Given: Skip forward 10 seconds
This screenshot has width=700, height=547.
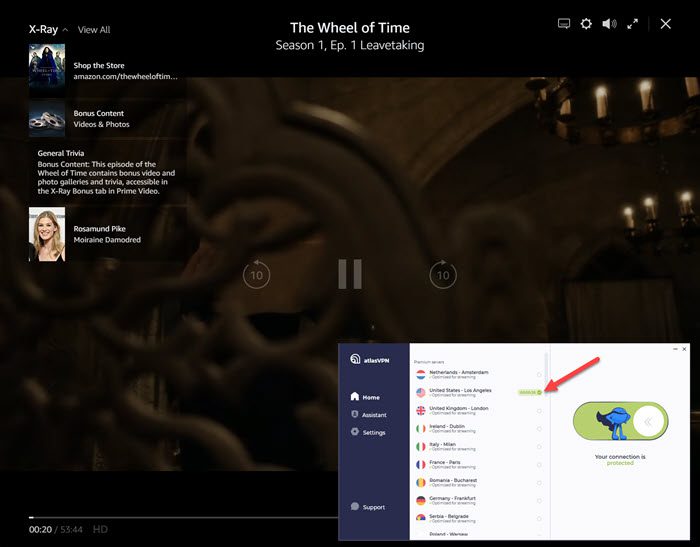Looking at the screenshot, I should [x=443, y=274].
